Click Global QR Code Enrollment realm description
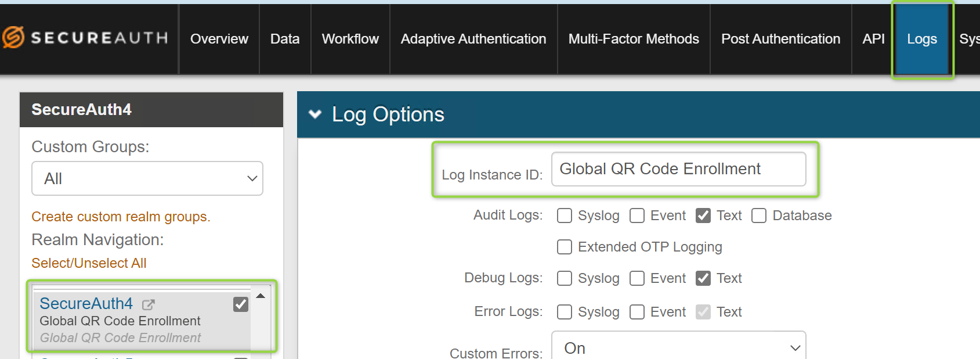This screenshot has width=980, height=359. click(120, 321)
